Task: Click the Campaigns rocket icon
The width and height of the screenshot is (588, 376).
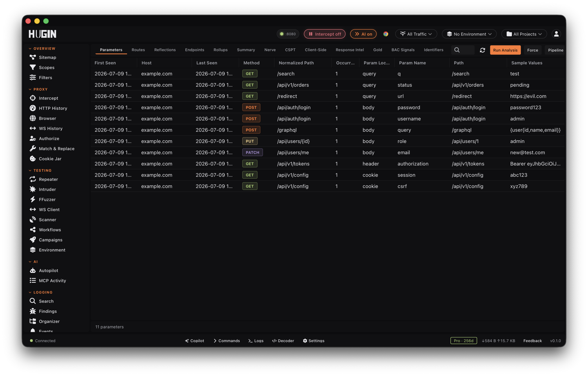Action: click(x=33, y=240)
